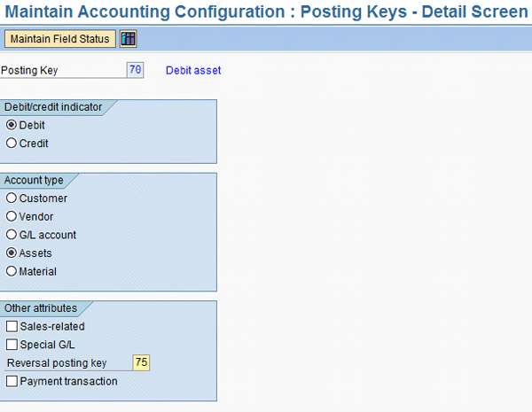This screenshot has width=532, height=412.
Task: Check the Payment transaction box
Action: point(12,382)
